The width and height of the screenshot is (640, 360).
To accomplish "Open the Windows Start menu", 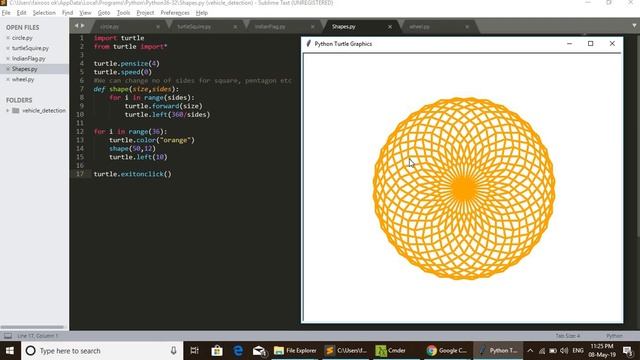I will [x=10, y=351].
